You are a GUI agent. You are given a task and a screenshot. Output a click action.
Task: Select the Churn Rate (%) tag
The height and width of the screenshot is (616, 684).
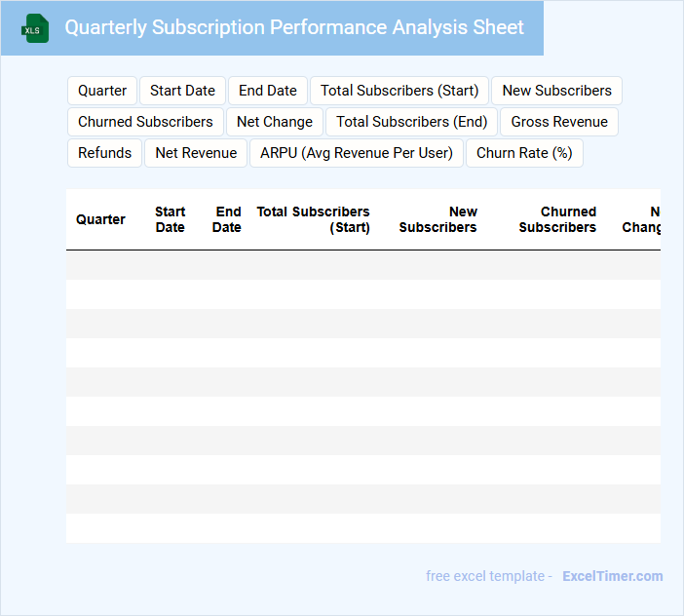tap(524, 153)
